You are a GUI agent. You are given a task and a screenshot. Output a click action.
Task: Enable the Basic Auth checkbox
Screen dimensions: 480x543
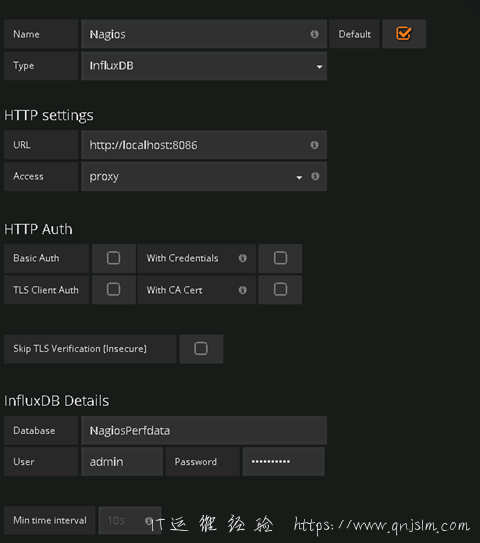coord(113,258)
